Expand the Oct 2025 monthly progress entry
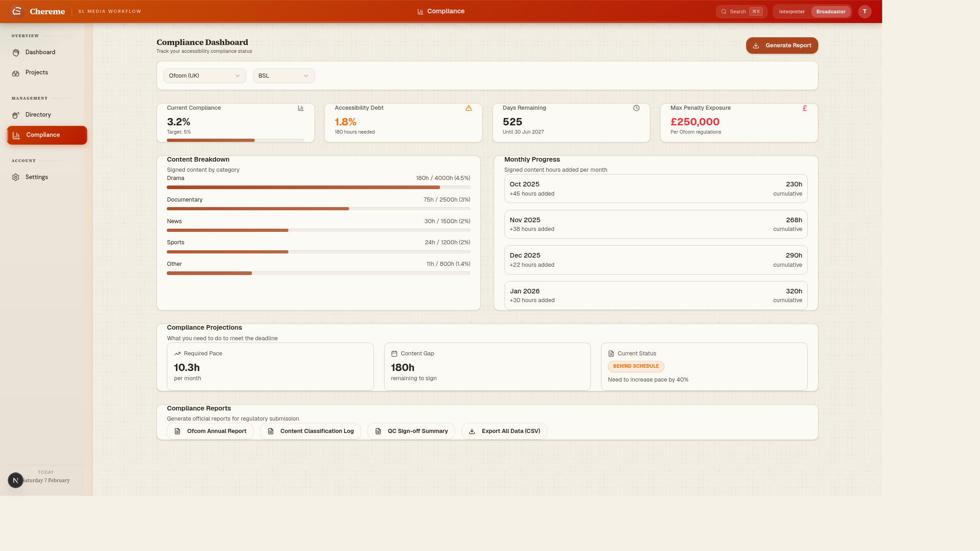Screen dimensions: 980x551 tap(656, 188)
